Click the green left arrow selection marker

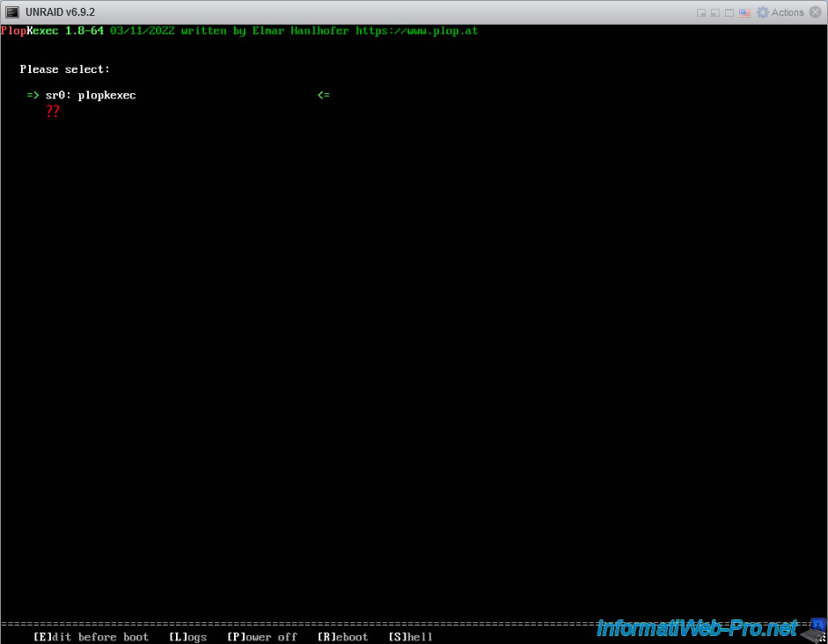click(x=323, y=95)
